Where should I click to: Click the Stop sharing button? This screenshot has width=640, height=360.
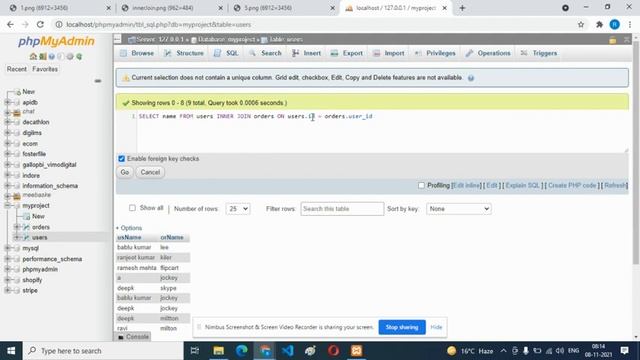(x=402, y=327)
